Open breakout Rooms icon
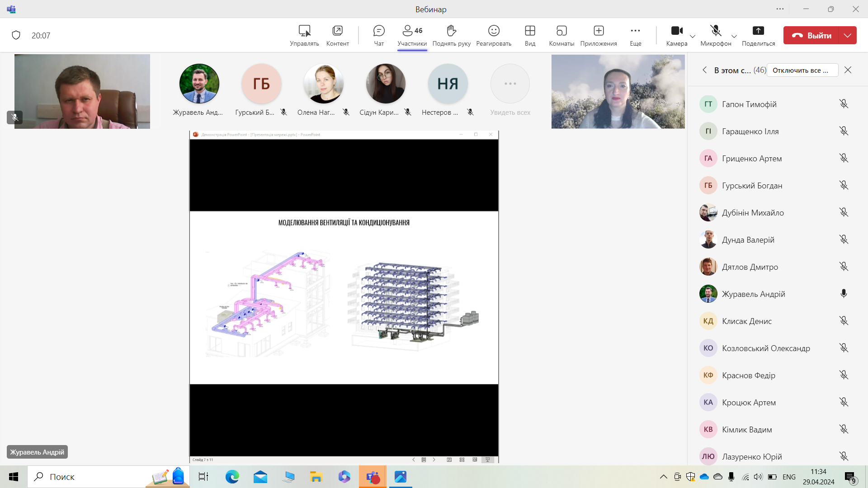Image resolution: width=868 pixels, height=488 pixels. coord(561,35)
